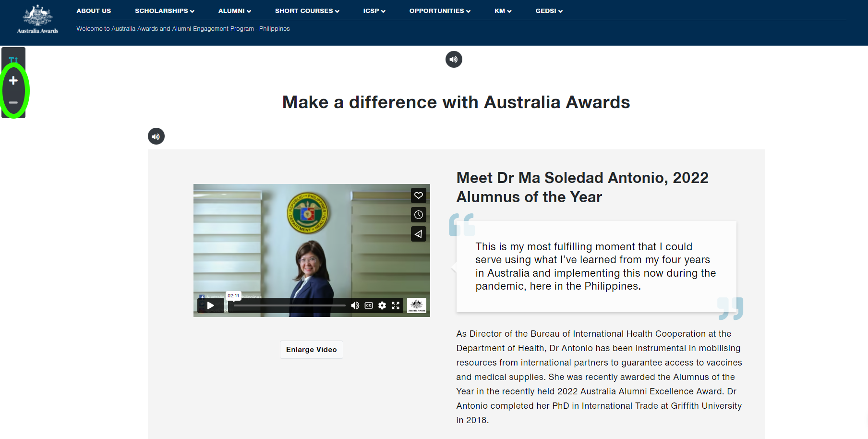Click the welcome text about Alumni Engagement Program
This screenshot has height=439, width=868.
[183, 29]
